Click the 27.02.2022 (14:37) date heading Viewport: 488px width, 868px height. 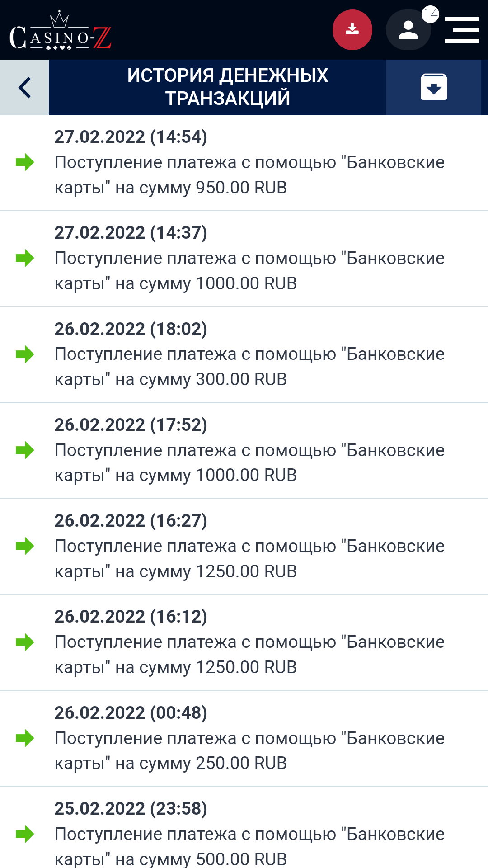131,233
